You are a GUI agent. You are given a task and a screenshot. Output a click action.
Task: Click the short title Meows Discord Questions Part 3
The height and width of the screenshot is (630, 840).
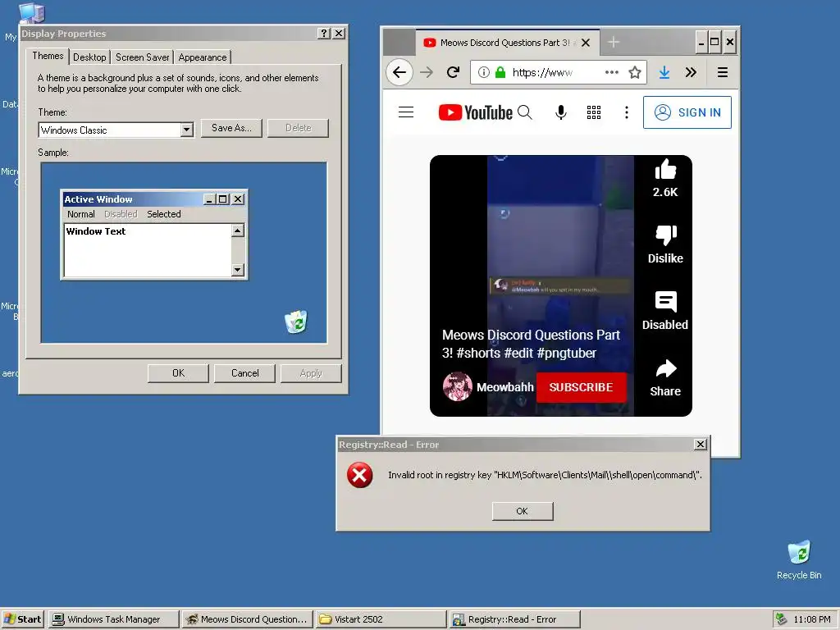(x=531, y=344)
